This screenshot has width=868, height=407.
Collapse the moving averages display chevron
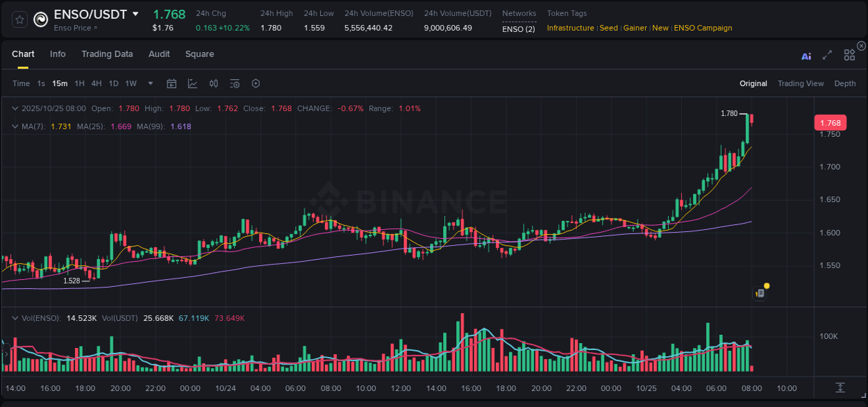(x=15, y=126)
